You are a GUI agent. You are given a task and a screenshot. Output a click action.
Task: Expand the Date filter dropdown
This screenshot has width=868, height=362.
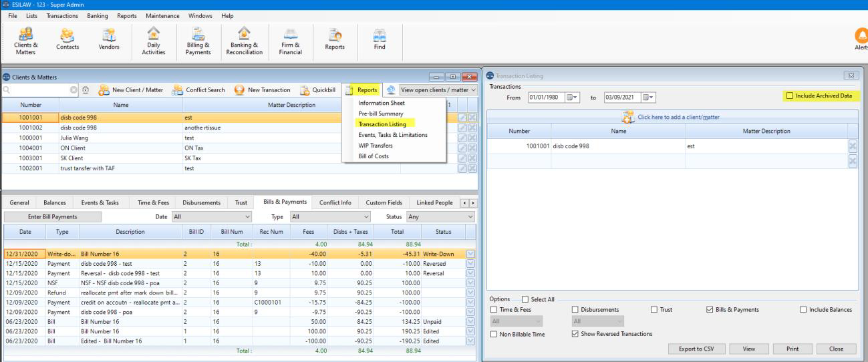[212, 216]
